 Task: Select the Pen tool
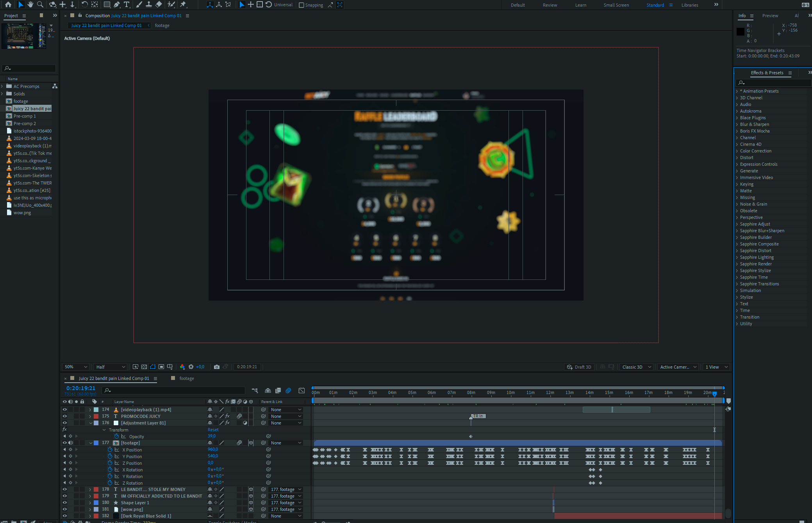click(x=117, y=5)
